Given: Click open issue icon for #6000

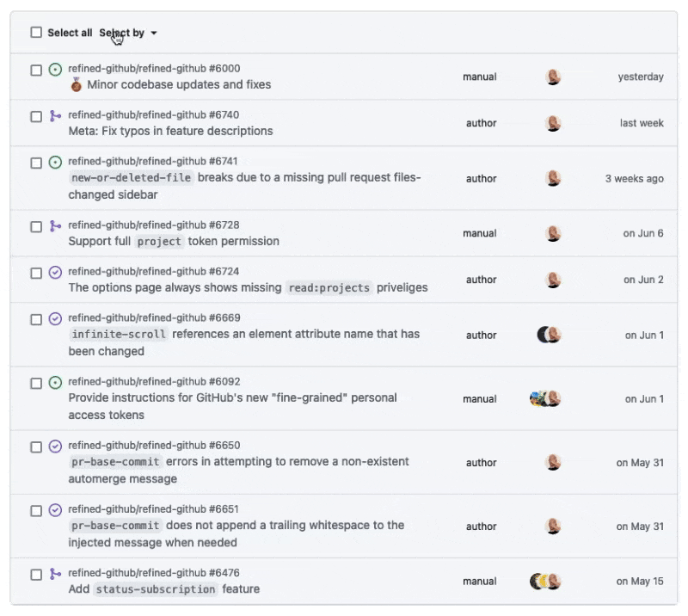Looking at the screenshot, I should point(55,70).
